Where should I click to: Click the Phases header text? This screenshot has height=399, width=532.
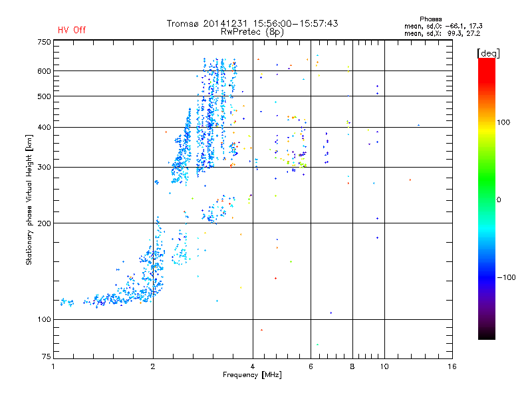[430, 19]
